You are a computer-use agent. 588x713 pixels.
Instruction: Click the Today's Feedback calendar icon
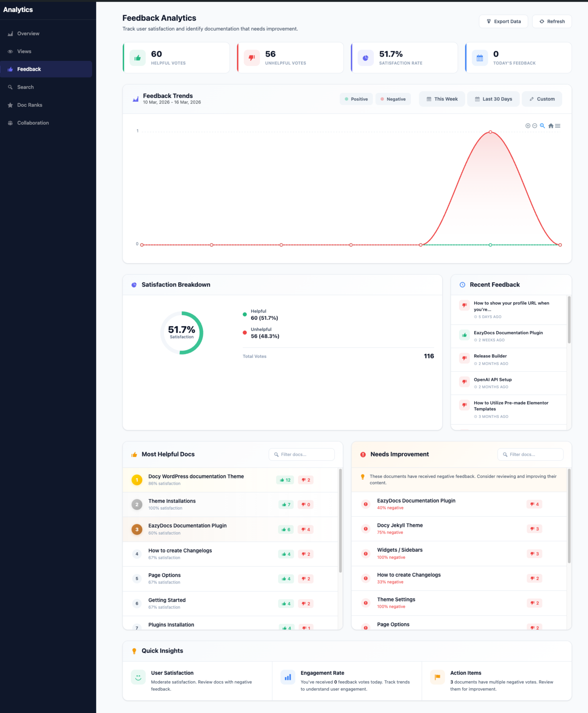[479, 58]
